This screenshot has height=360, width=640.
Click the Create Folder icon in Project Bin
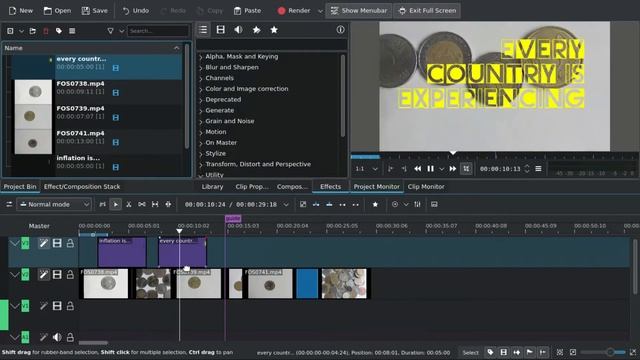point(33,31)
